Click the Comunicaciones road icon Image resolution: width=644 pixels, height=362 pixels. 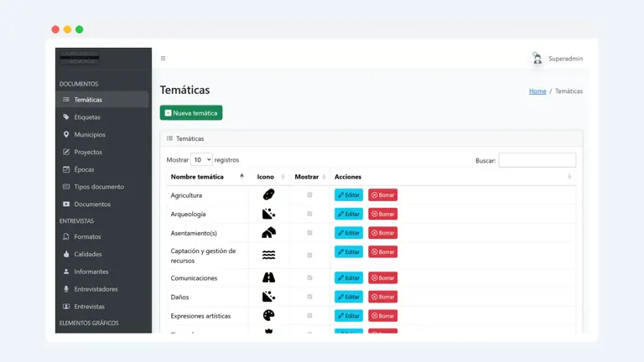tap(268, 277)
